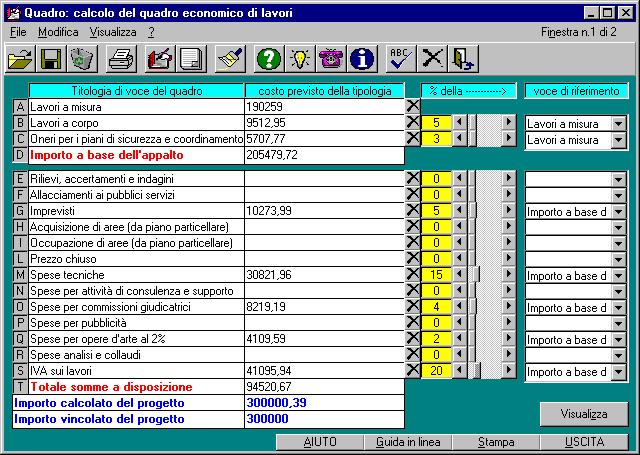The height and width of the screenshot is (455, 640).
Task: Expand reference dropdown for IVA sui lavori row
Action: 617,372
